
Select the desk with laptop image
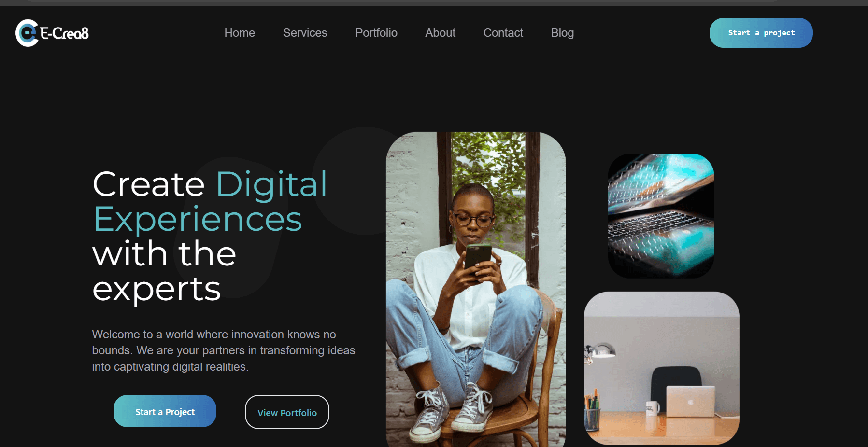pos(661,368)
